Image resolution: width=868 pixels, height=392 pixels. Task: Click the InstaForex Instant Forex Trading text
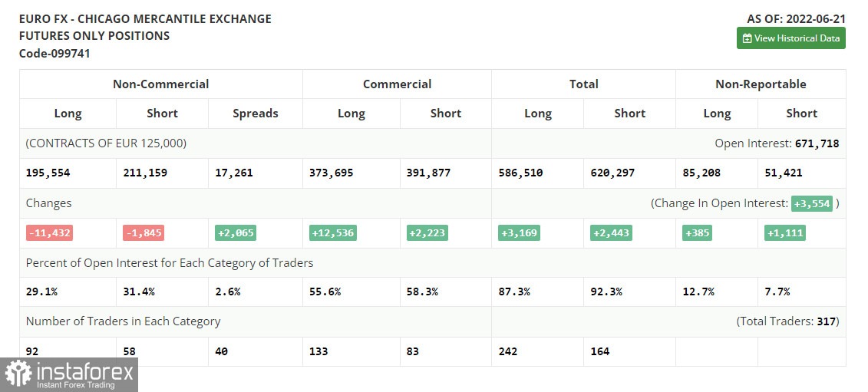point(84,376)
